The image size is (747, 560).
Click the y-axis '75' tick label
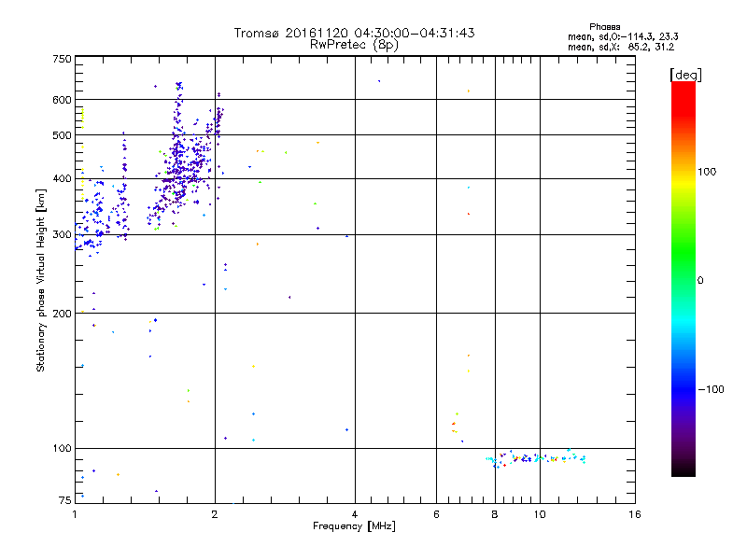click(x=65, y=500)
